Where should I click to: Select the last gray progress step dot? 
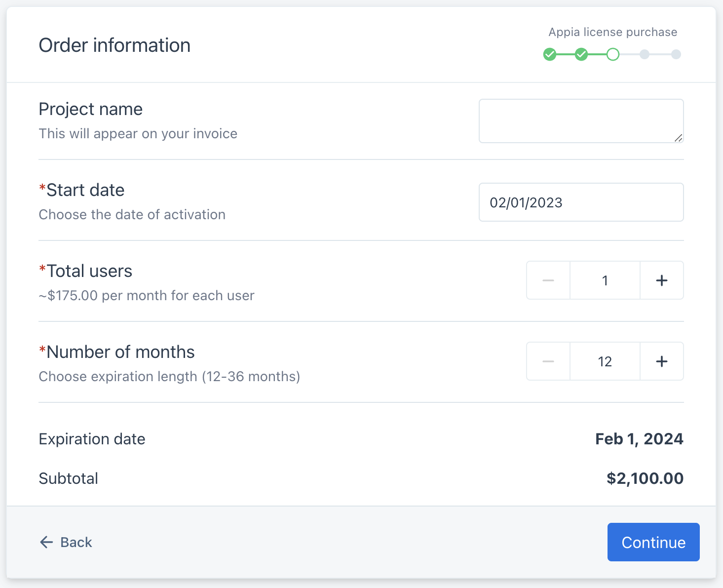[x=676, y=54]
